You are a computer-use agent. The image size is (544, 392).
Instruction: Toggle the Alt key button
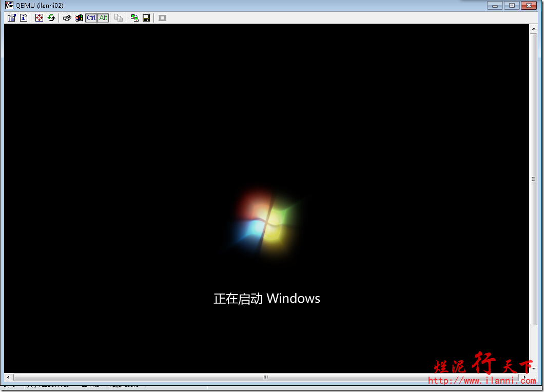click(103, 18)
